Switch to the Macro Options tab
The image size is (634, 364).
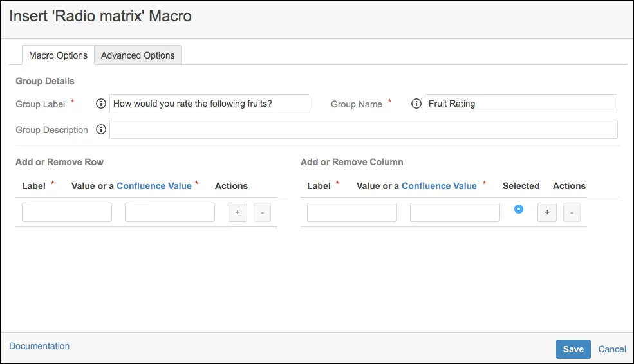[58, 55]
